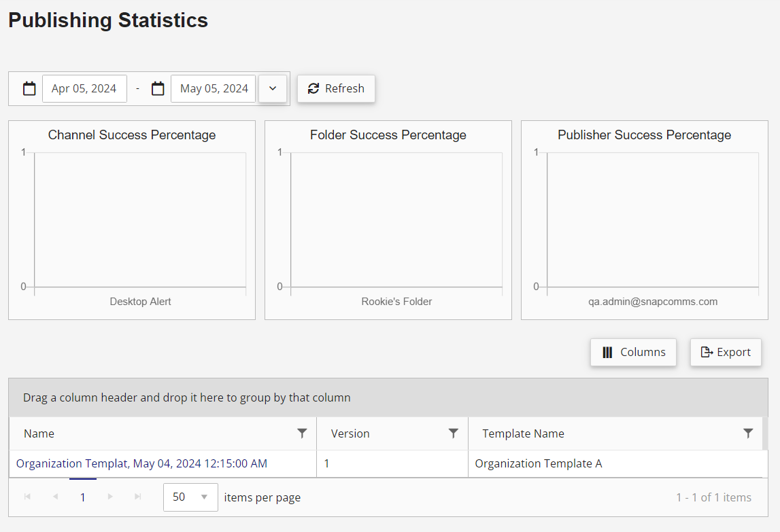
Task: Click the Apr 05, 2024 start date field
Action: tap(84, 88)
